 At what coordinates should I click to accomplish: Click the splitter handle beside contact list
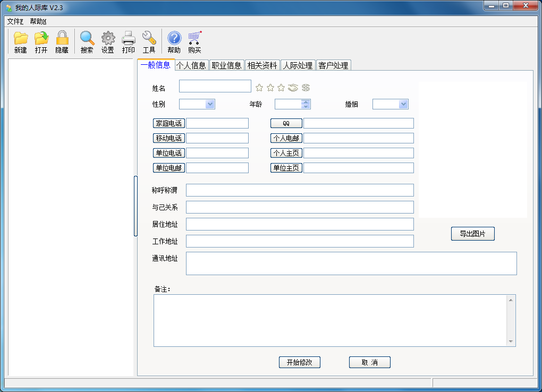135,206
